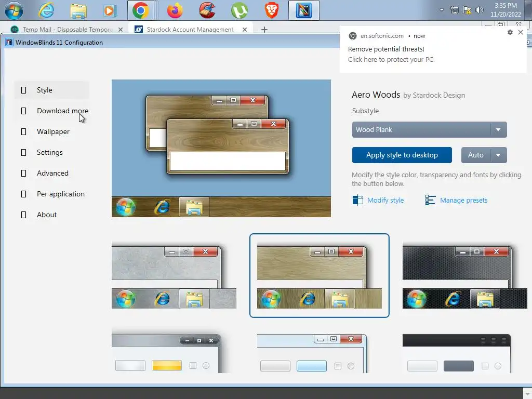Open the Windows Start orb in taskbar
Image resolution: width=532 pixels, height=399 pixels.
[x=14, y=10]
